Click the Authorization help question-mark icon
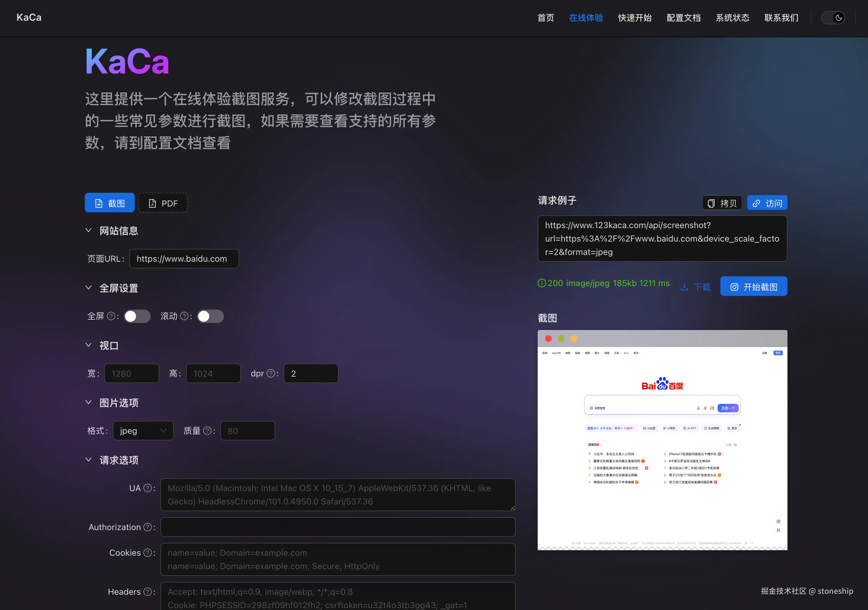 [x=148, y=527]
